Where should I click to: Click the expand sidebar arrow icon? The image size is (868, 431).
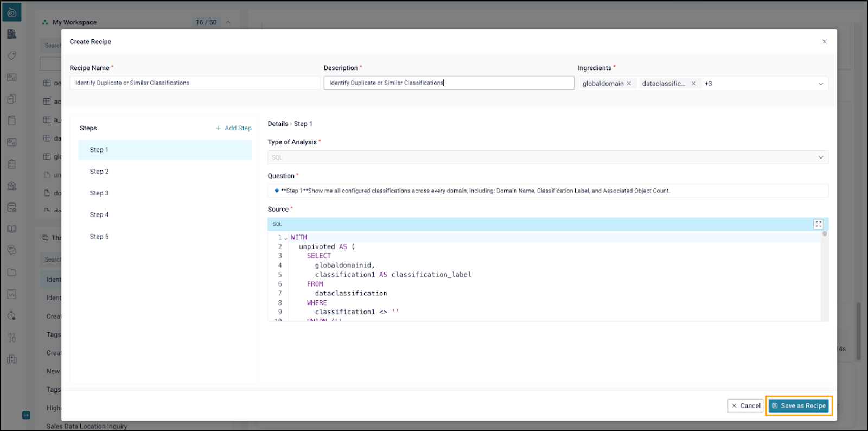(26, 415)
